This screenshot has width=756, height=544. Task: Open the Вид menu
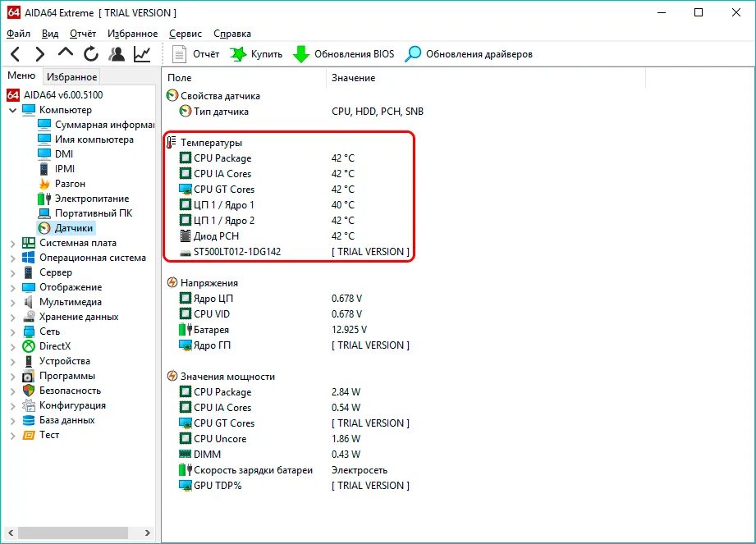coord(49,34)
